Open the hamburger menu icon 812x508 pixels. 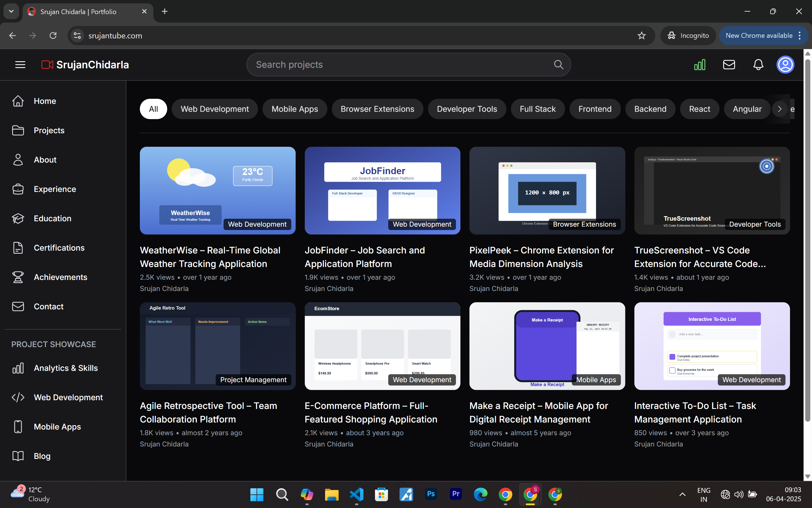pos(20,65)
